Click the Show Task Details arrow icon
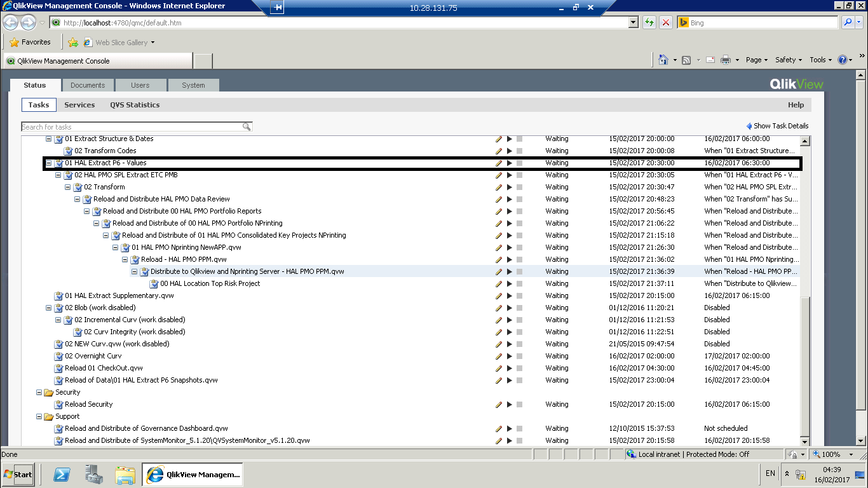868x488 pixels. point(749,126)
